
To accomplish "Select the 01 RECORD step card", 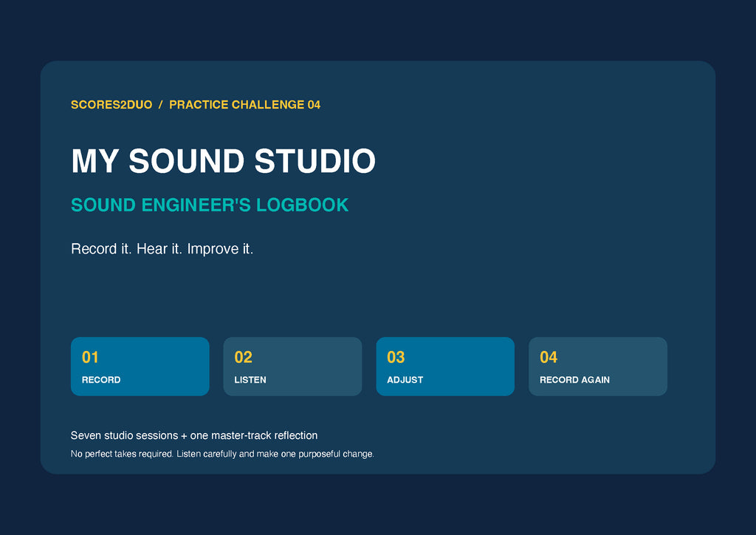I will (x=140, y=367).
